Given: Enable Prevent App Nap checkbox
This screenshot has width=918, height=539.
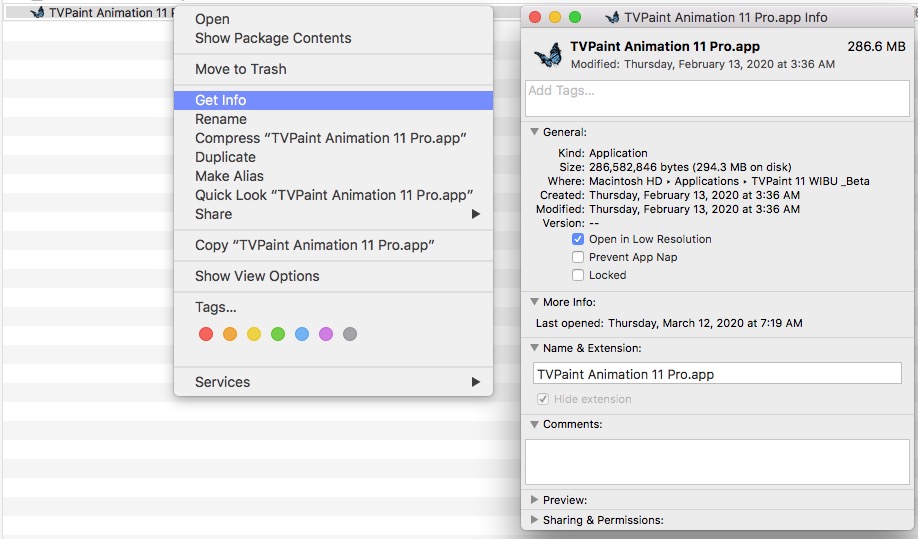Looking at the screenshot, I should [x=578, y=257].
